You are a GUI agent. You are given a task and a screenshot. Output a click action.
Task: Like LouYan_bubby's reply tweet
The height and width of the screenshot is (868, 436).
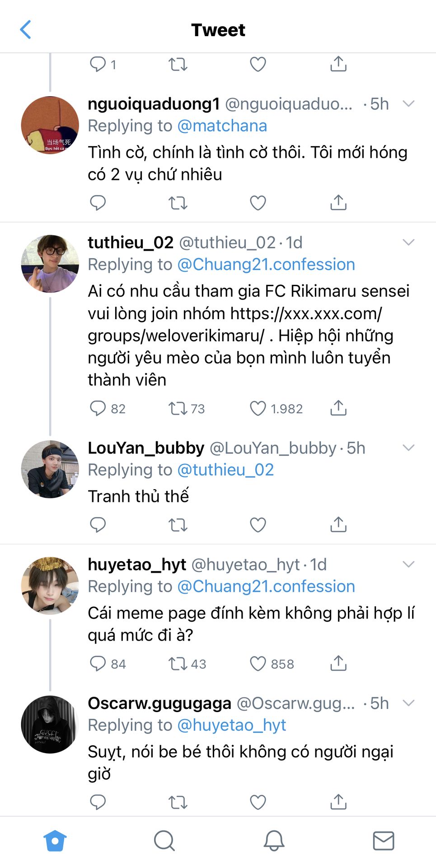click(258, 524)
